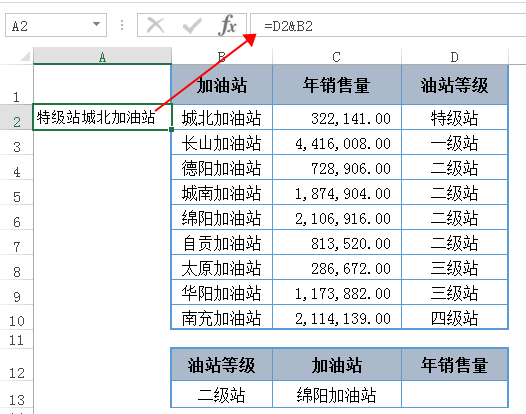
Task: Open the Name Box dropdown arrow
Action: [x=96, y=24]
